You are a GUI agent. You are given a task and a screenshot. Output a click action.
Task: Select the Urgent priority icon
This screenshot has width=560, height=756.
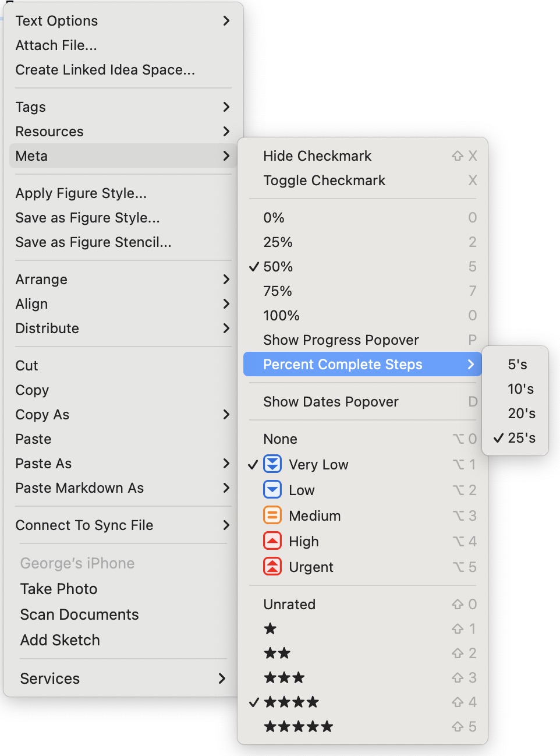point(272,567)
